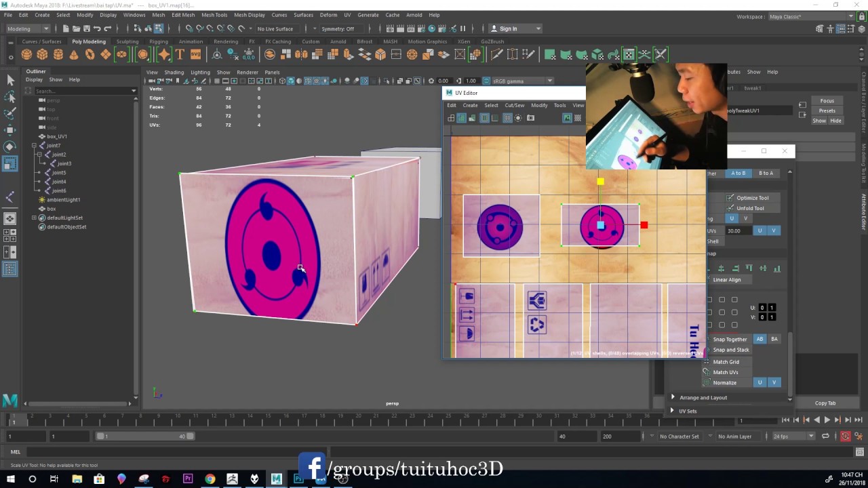Redo with the status line arrow
Viewport: 868px width, 488px height.
(x=107, y=28)
